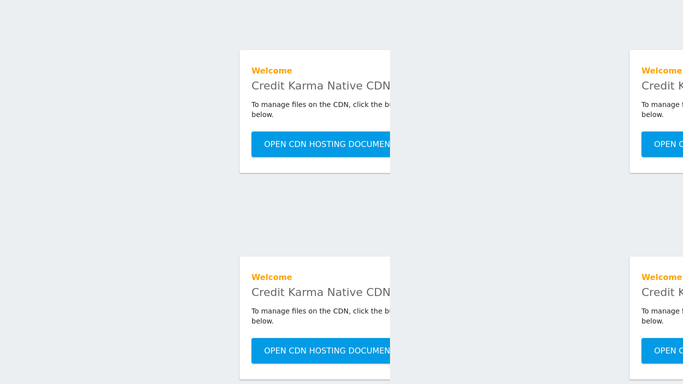683x384 pixels.
Task: Click orange Welcome label in lower-left card
Action: point(271,277)
